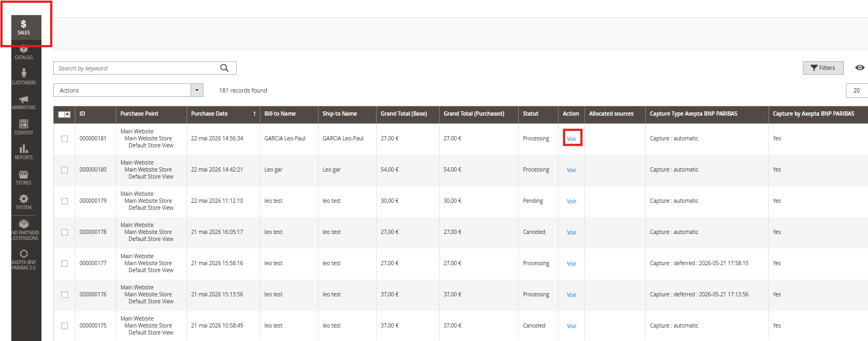Open the Actions dropdown
The height and width of the screenshot is (341, 868).
click(x=128, y=90)
